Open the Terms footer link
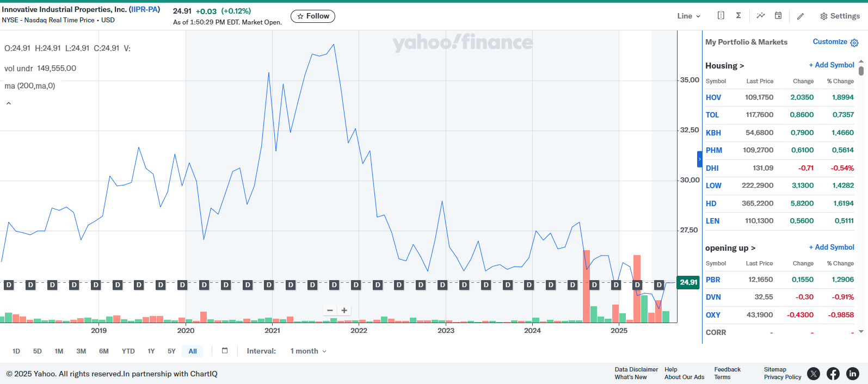The height and width of the screenshot is (384, 868). [722, 377]
